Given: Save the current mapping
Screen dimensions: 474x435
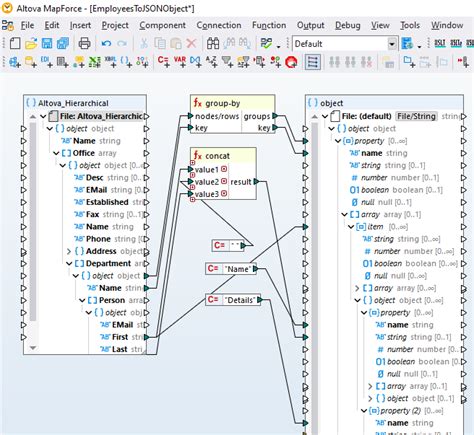Looking at the screenshot, I should pyautogui.click(x=47, y=44).
